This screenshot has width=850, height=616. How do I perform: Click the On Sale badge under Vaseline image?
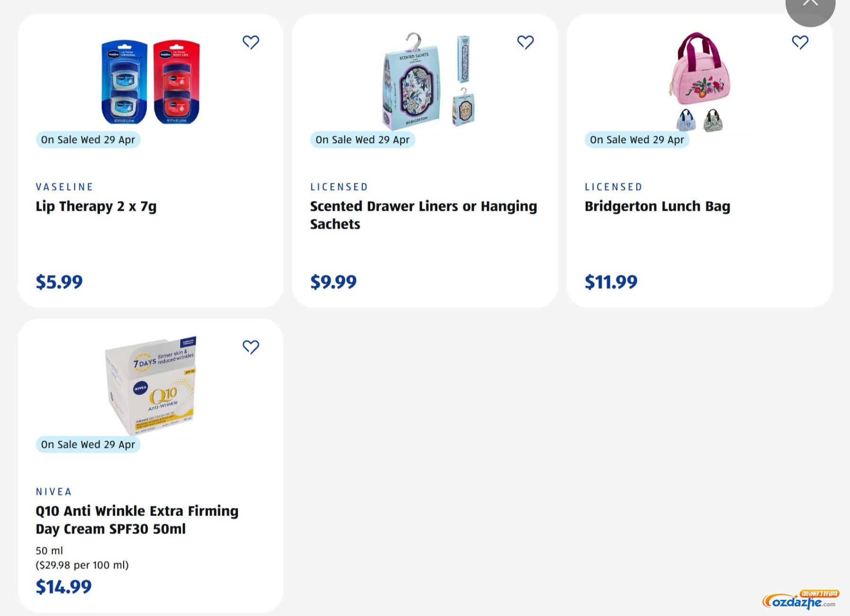coord(88,140)
